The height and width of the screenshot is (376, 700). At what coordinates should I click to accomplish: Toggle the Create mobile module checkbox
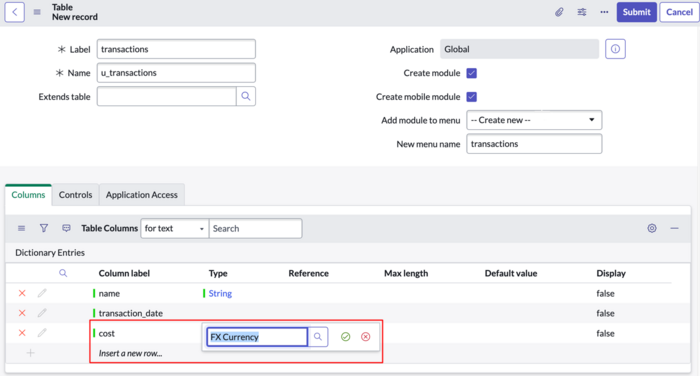(x=472, y=97)
